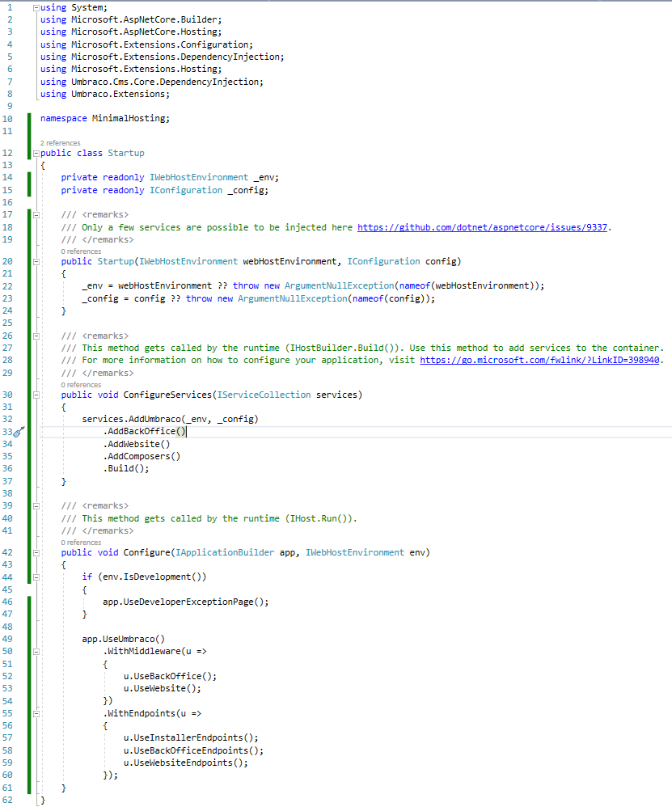Click "using Umbraco.Extensions;" on line 8

(x=105, y=94)
